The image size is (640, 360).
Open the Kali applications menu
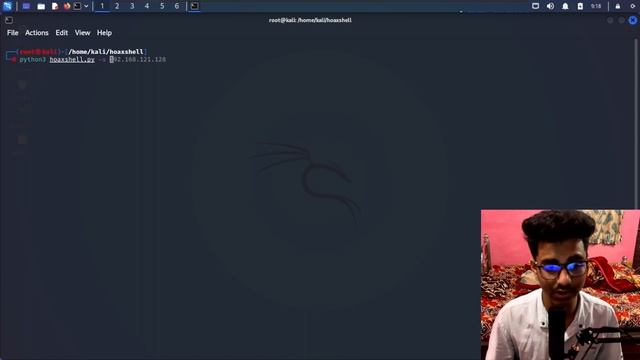click(x=7, y=6)
